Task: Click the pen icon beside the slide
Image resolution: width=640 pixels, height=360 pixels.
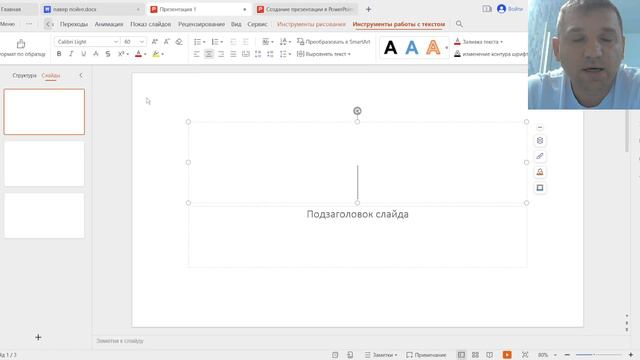Action: 540,156
